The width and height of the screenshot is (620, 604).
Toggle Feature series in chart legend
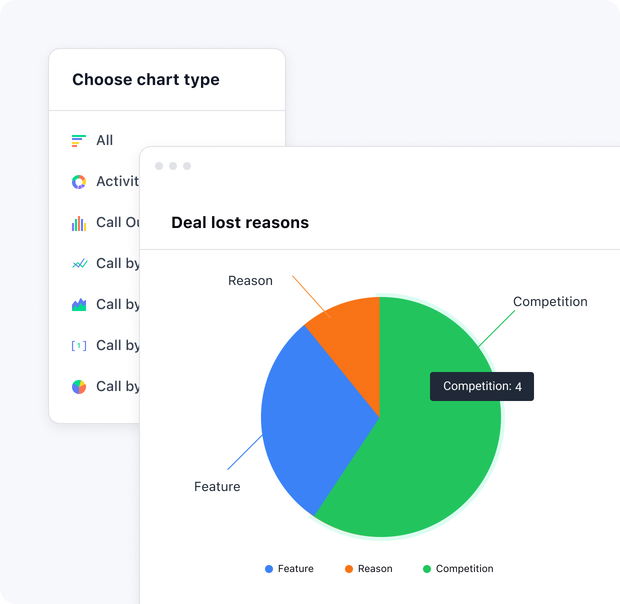click(x=289, y=569)
